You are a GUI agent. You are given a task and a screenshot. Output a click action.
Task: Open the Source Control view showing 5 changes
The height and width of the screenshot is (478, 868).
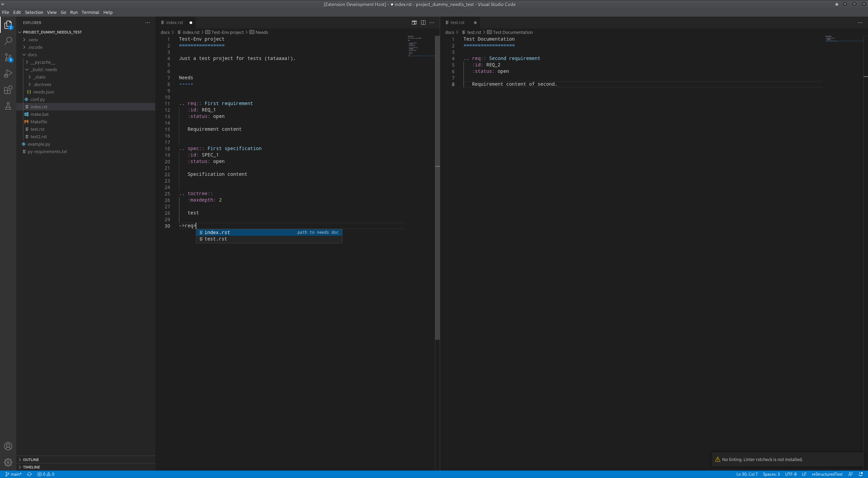8,57
